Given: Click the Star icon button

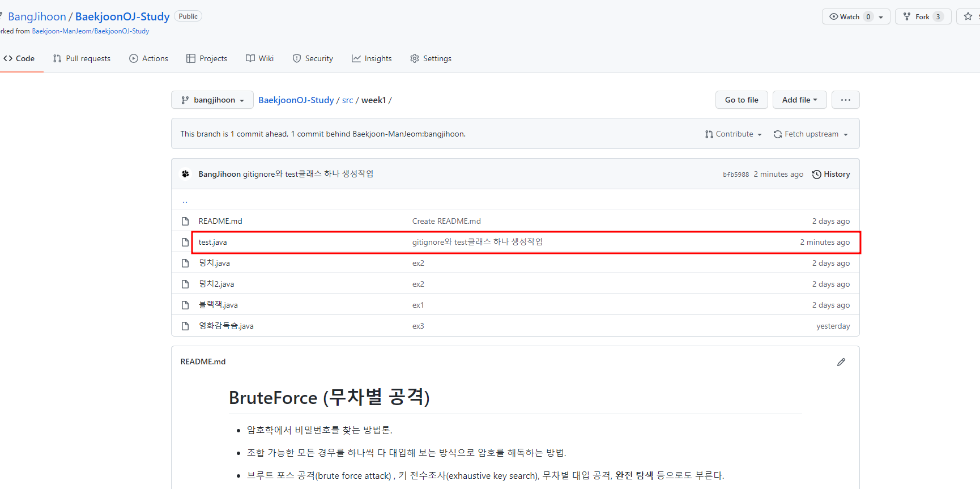Looking at the screenshot, I should pos(968,16).
